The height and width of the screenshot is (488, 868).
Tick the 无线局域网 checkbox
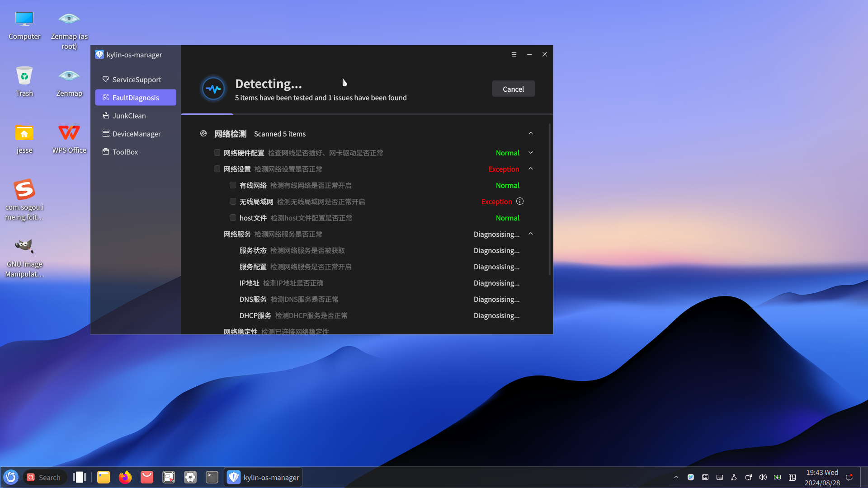[x=233, y=202]
